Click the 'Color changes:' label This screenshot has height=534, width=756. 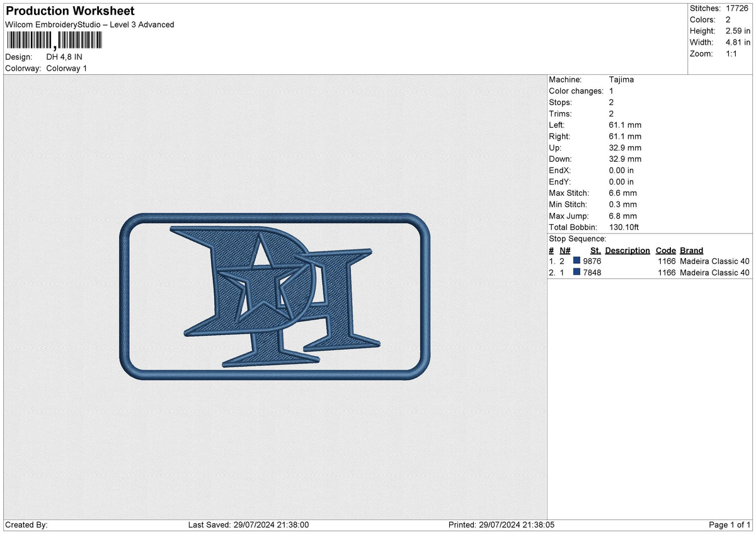point(576,91)
